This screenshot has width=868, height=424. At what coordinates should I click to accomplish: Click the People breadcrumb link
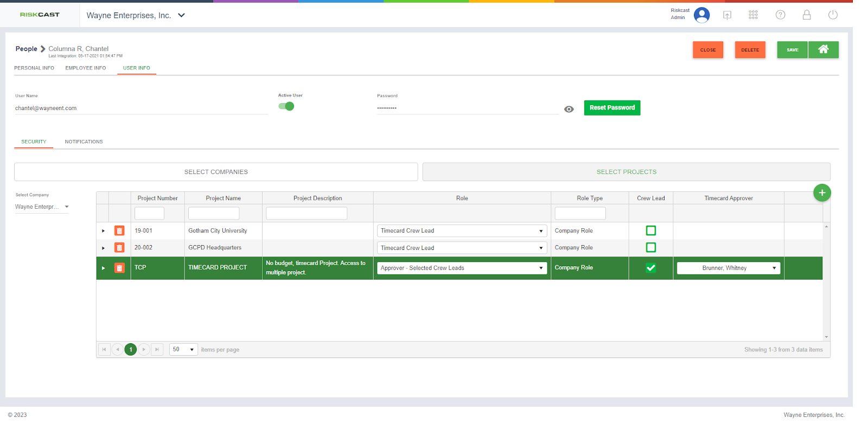point(27,49)
